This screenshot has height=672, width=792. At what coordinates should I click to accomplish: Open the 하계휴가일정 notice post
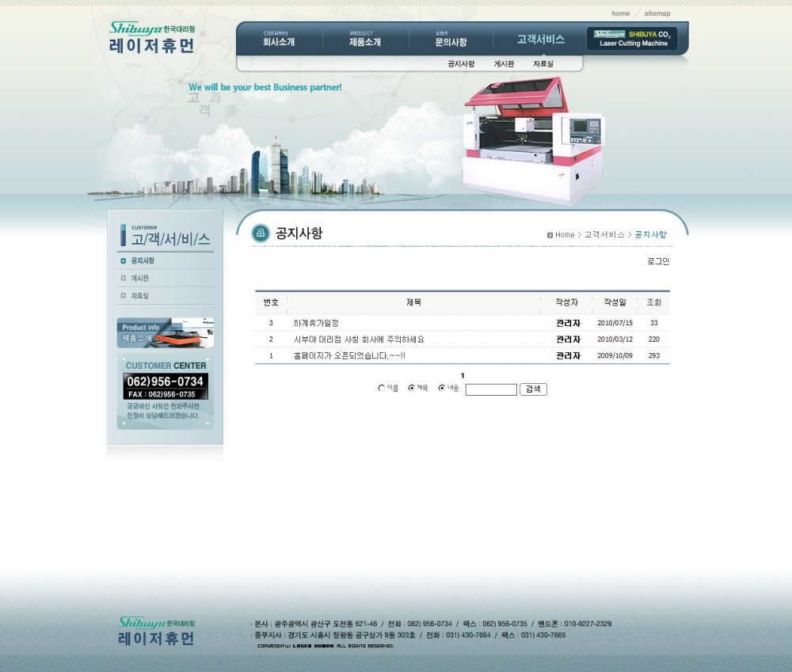click(x=316, y=323)
